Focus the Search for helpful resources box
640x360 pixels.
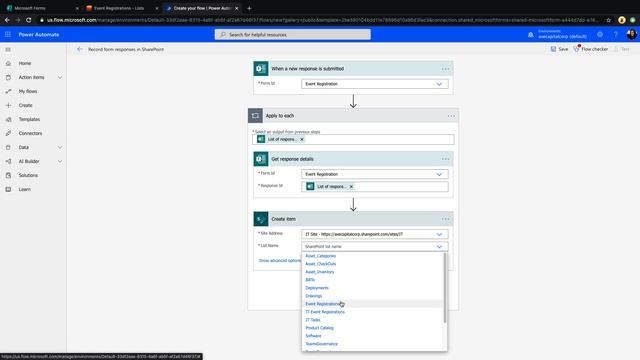point(293,35)
